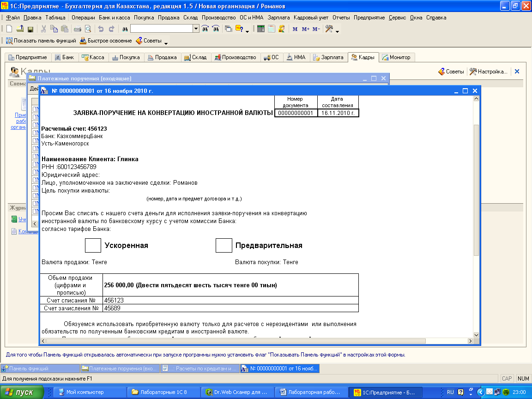Expand the search field dropdown arrow
532x399 pixels.
point(196,29)
